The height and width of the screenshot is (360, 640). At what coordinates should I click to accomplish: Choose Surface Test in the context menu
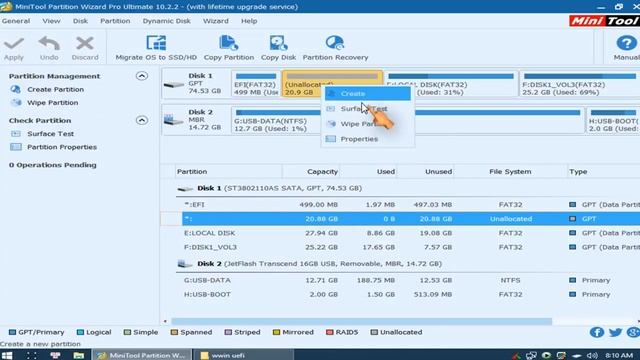click(368, 109)
